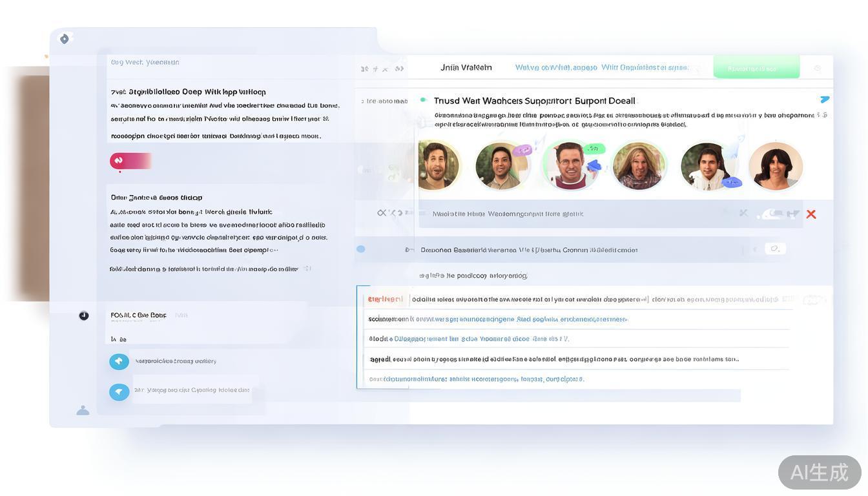The width and height of the screenshot is (868, 496).
Task: Click the lower blue circular navigation icon
Action: (x=119, y=391)
